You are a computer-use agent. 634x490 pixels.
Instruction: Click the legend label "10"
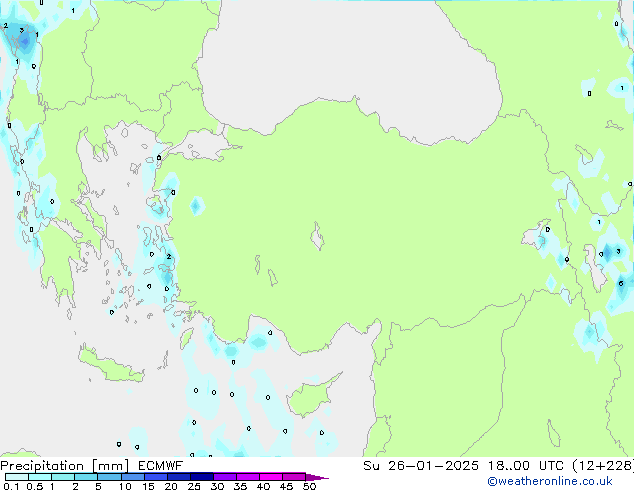pos(125,486)
